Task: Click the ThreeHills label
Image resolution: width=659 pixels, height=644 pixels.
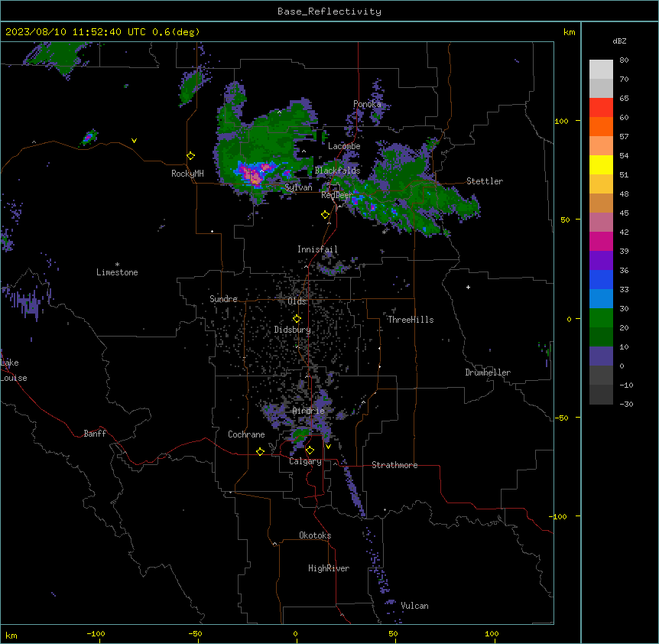Action: coord(411,320)
